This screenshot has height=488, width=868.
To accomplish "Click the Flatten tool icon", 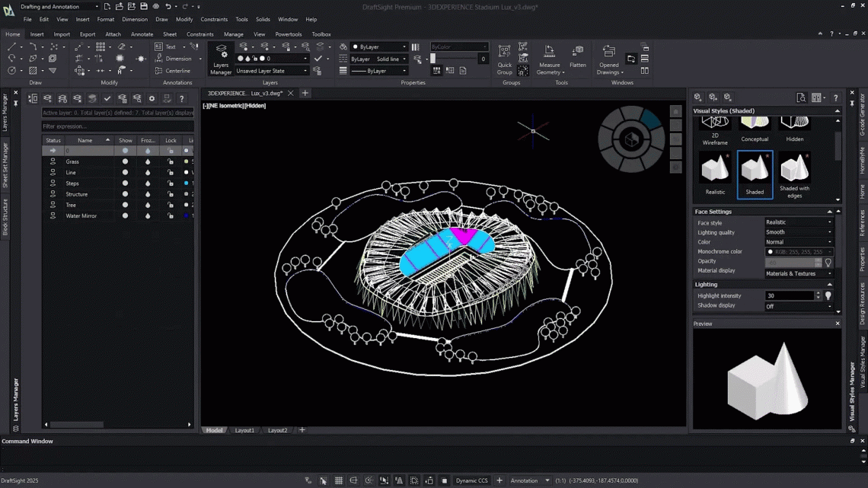I will 577,52.
